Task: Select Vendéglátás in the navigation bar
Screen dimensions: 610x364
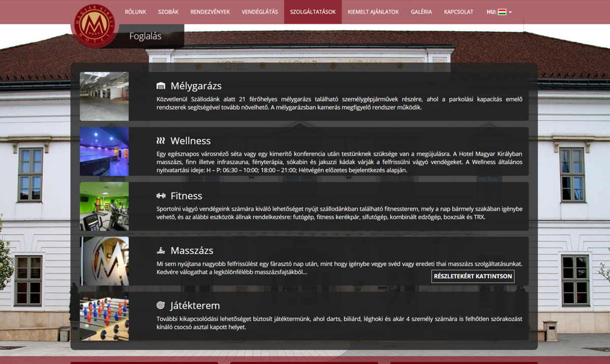Action: [260, 12]
